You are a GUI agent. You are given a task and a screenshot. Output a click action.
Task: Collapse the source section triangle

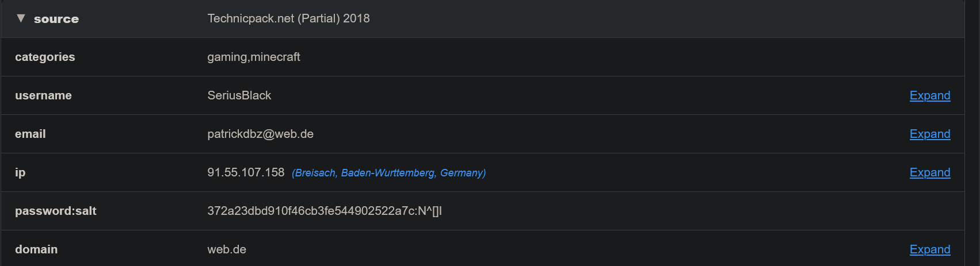(21, 18)
